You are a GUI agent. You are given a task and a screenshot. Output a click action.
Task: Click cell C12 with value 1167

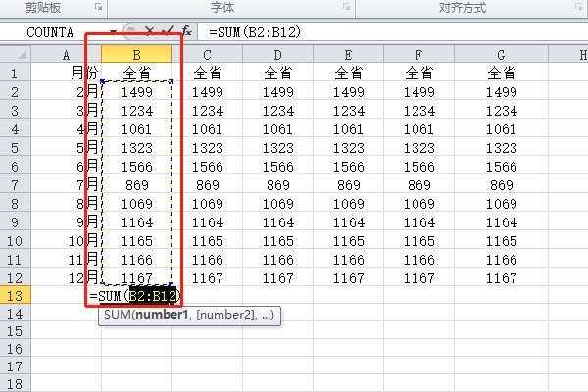pos(208,277)
